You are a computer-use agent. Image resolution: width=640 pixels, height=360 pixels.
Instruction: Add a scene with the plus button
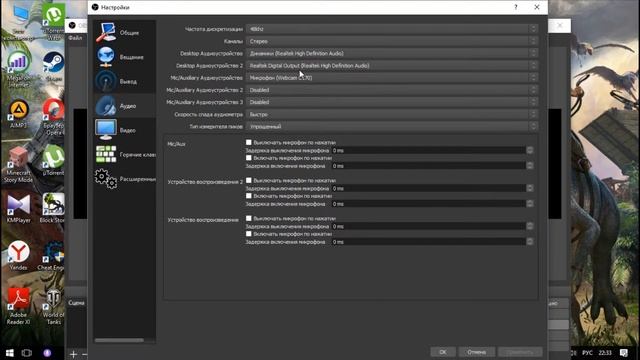[73, 354]
